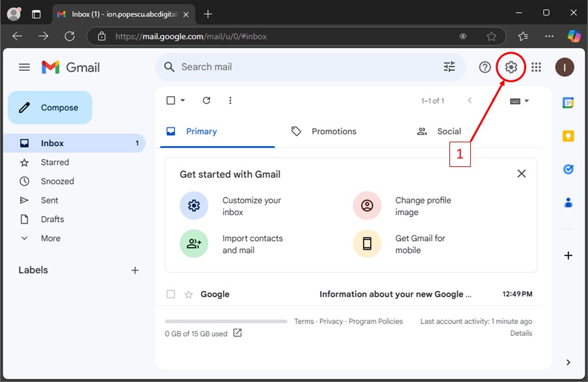Expand More in the left sidebar
This screenshot has height=382, width=588.
coord(50,238)
